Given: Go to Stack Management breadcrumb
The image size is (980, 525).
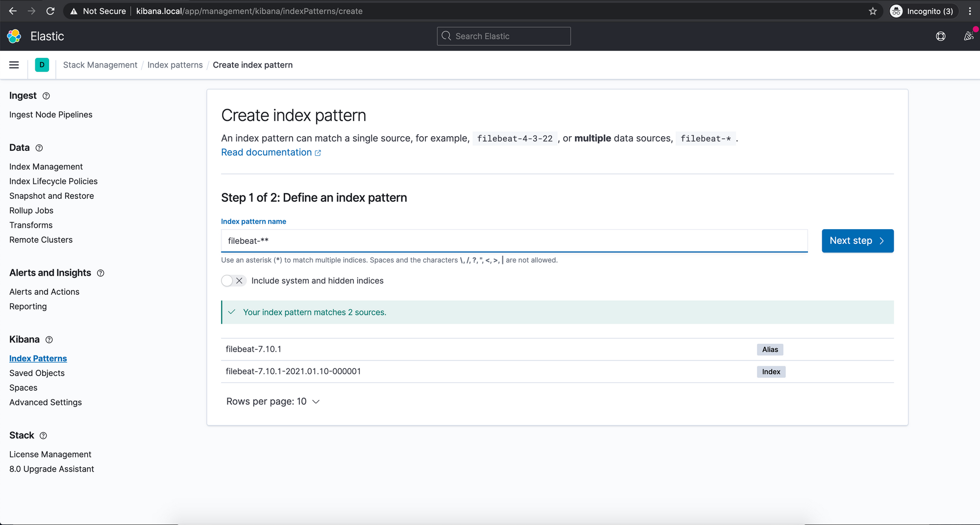Looking at the screenshot, I should coord(100,65).
